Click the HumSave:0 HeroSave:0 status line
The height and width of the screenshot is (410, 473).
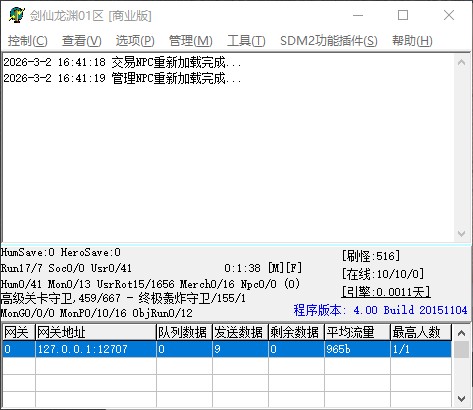point(61,252)
